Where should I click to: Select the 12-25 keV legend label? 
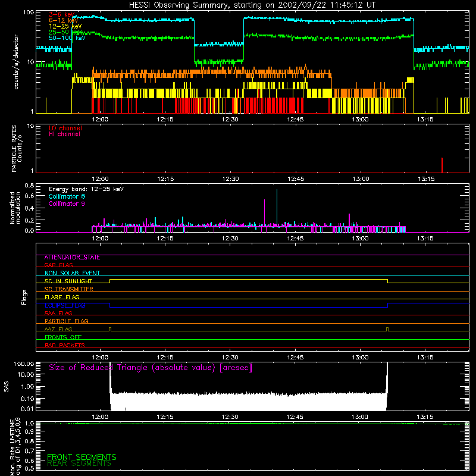pyautogui.click(x=65, y=26)
